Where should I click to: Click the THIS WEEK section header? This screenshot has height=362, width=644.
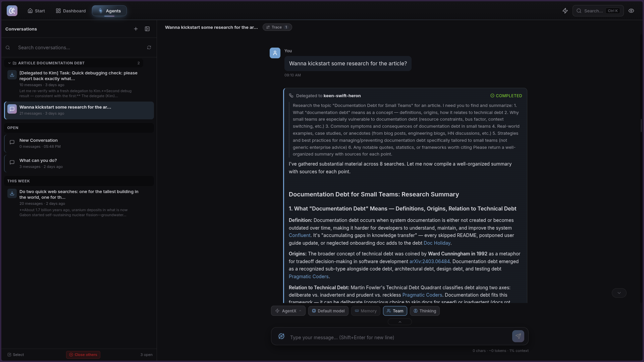coord(79,181)
